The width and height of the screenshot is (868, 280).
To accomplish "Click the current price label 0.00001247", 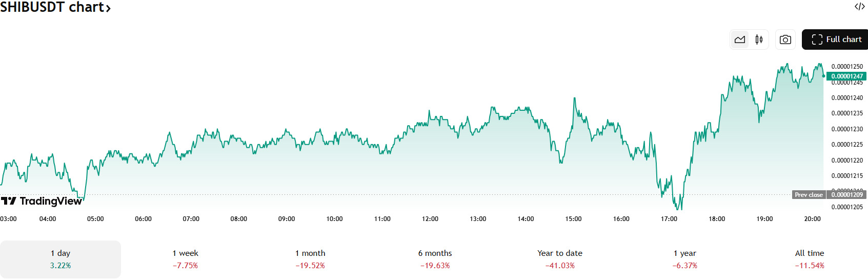I will pos(846,76).
